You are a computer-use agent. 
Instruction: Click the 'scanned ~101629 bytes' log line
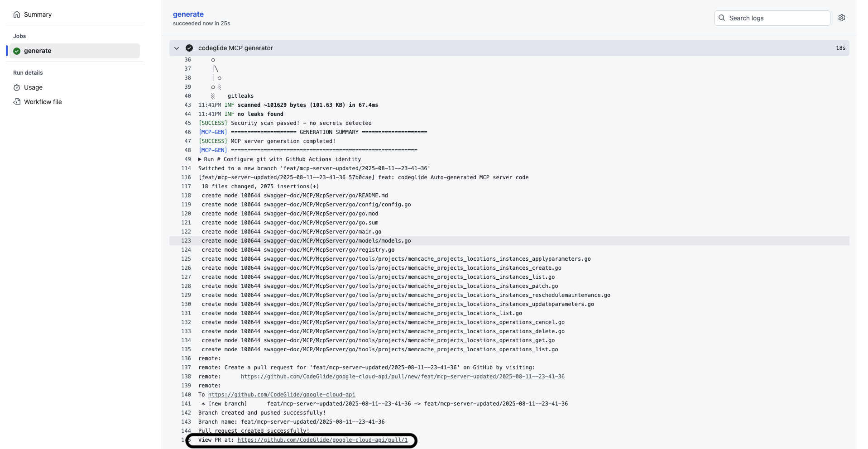[x=288, y=105]
